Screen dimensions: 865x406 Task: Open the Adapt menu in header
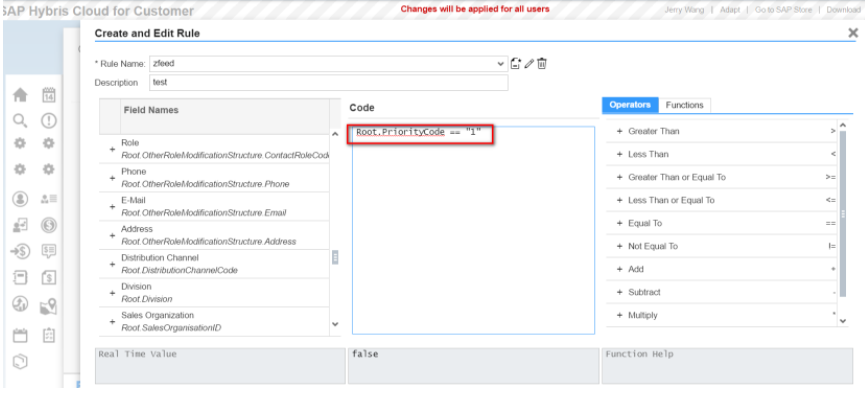tap(730, 9)
